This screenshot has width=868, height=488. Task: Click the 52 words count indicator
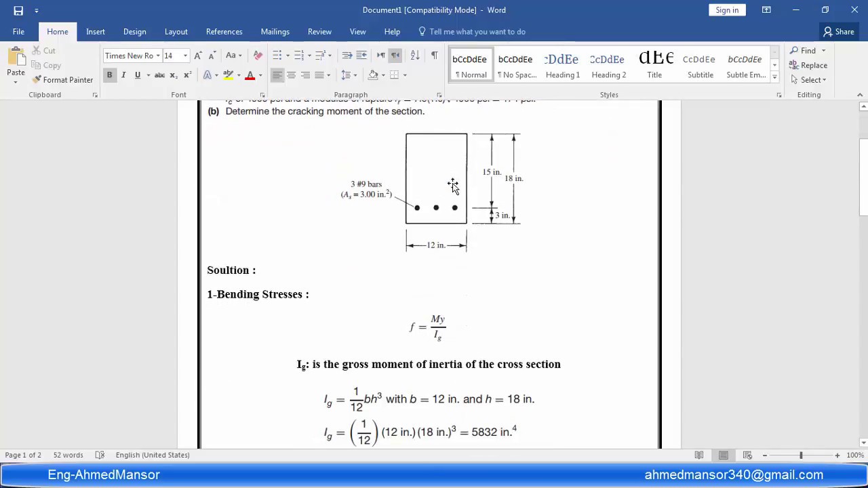68,455
